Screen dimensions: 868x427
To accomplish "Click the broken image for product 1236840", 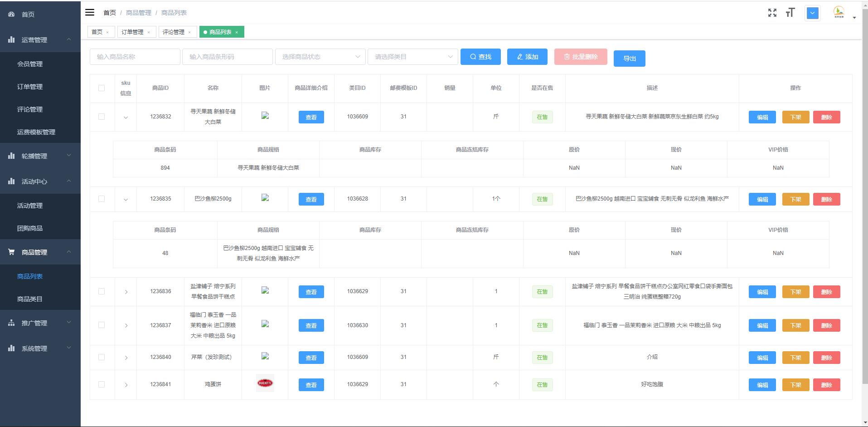I will [x=265, y=356].
